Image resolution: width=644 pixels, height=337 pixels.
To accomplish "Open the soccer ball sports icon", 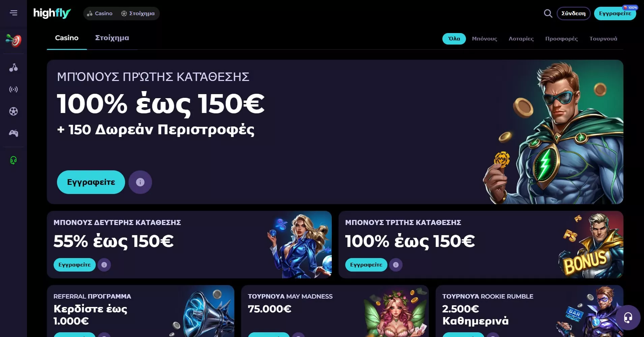I will coord(13,111).
